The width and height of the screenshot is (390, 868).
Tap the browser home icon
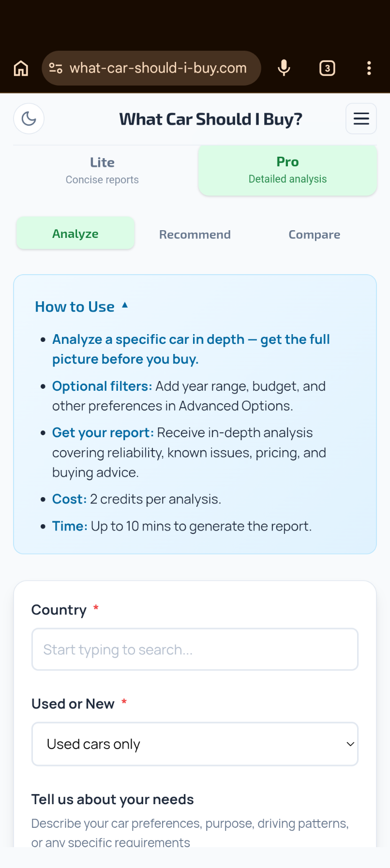tap(21, 68)
